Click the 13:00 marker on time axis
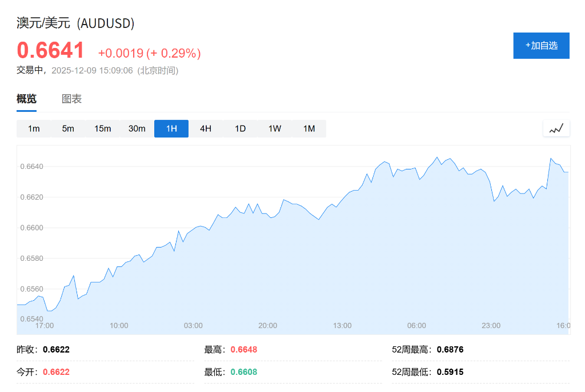The height and width of the screenshot is (392, 585). tap(342, 325)
